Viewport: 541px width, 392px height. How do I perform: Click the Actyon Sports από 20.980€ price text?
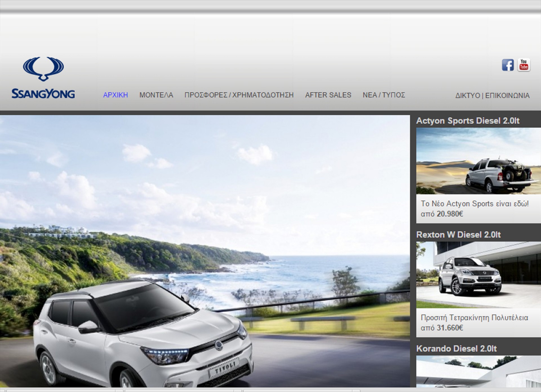(x=442, y=214)
